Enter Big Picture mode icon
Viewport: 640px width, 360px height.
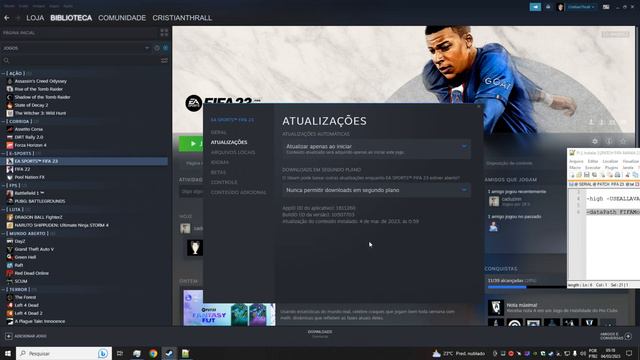[x=606, y=7]
